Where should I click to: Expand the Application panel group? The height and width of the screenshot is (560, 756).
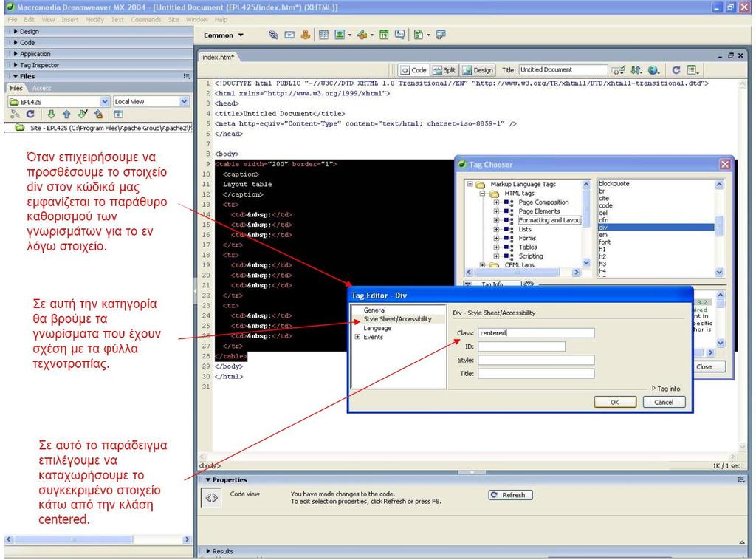pos(16,53)
